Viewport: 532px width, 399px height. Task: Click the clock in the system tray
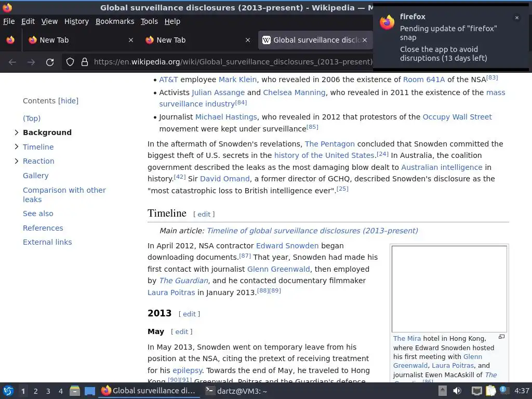pos(522,391)
